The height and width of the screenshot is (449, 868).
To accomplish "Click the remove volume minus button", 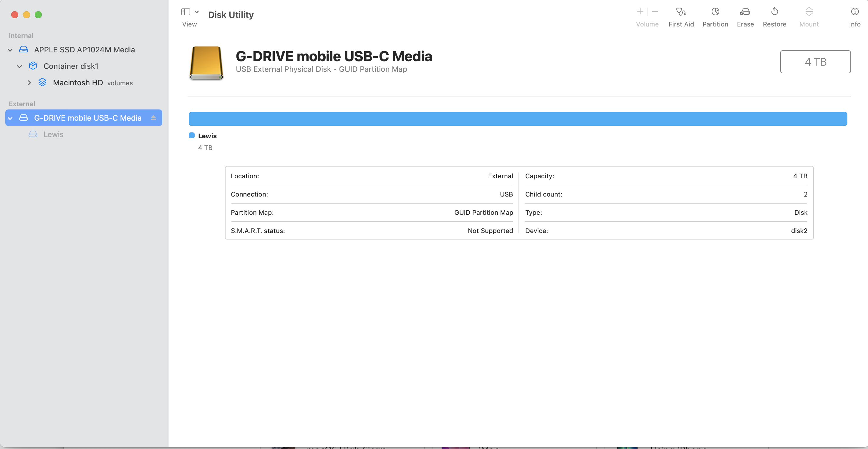I will click(655, 12).
